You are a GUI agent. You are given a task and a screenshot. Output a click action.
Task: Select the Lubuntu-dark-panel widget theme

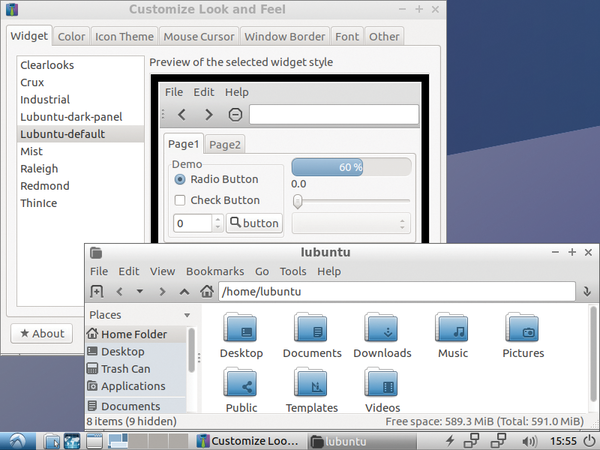coord(80,117)
